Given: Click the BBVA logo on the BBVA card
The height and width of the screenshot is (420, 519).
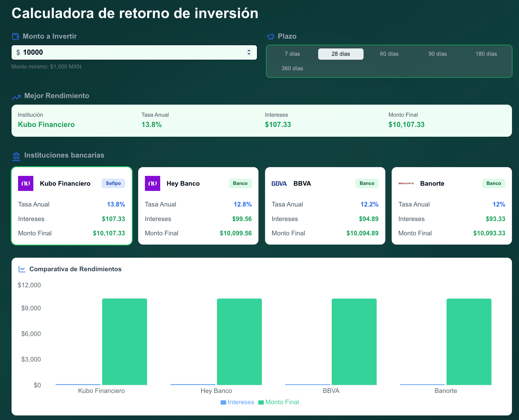Looking at the screenshot, I should [279, 184].
